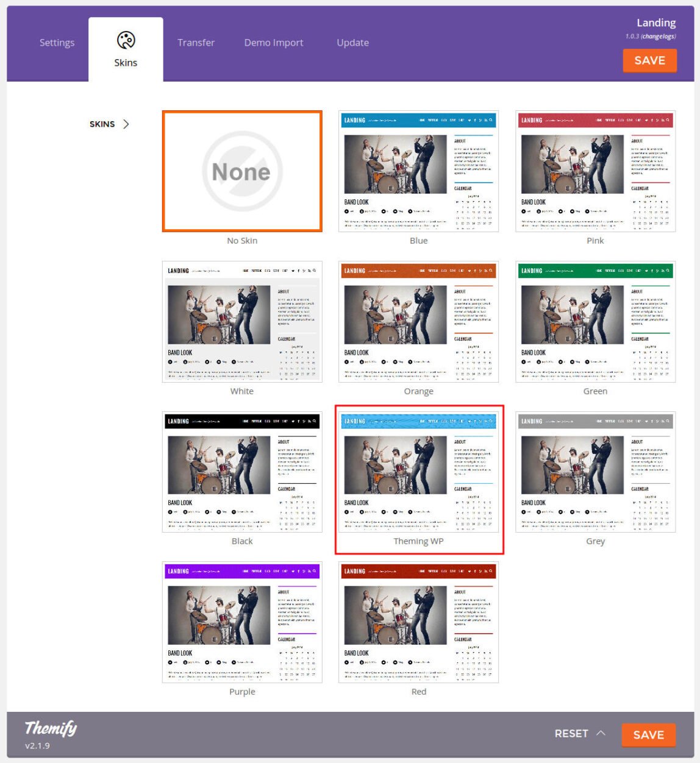Viewport: 700px width, 763px height.
Task: Select the Black skin thumbnail
Action: (x=242, y=472)
